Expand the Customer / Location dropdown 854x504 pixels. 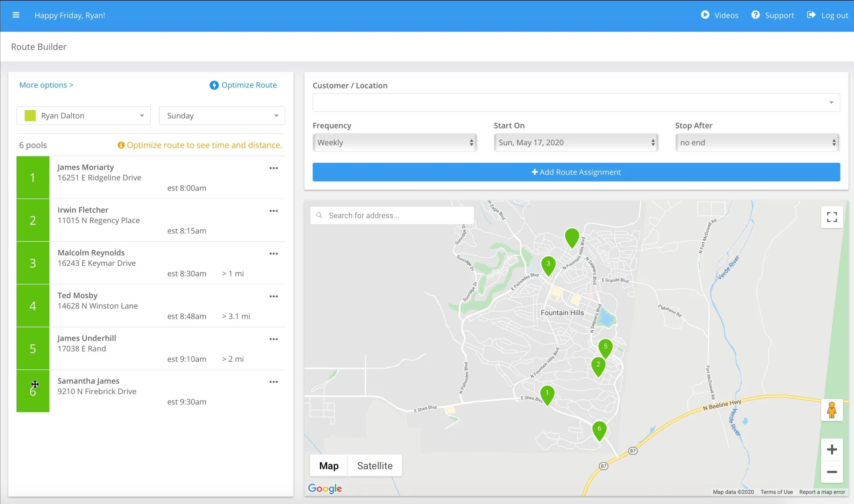pos(576,102)
